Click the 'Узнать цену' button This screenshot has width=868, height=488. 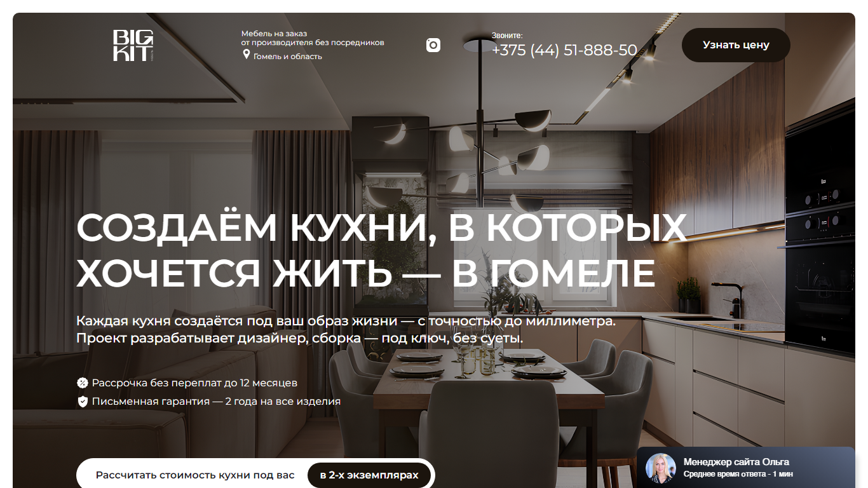pyautogui.click(x=736, y=45)
